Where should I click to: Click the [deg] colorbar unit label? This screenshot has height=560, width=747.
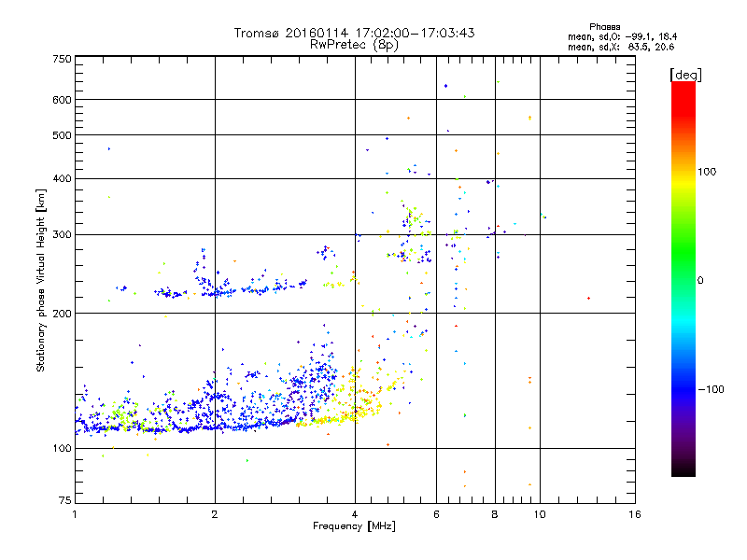point(685,75)
